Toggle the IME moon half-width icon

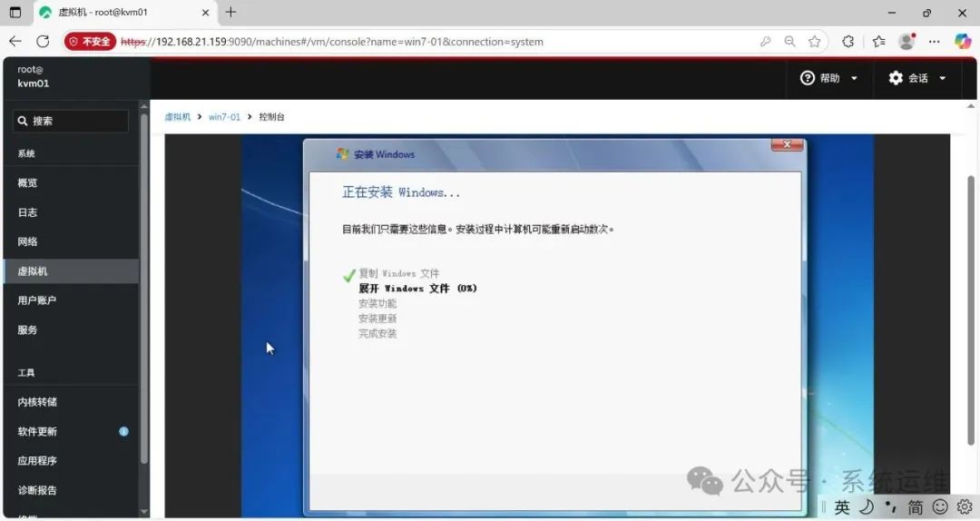point(867,506)
